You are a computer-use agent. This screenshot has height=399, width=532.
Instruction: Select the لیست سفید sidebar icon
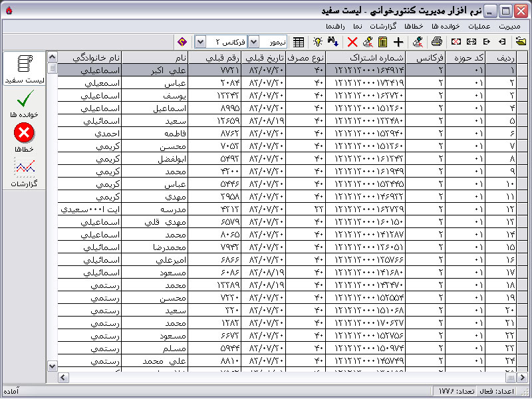24,65
